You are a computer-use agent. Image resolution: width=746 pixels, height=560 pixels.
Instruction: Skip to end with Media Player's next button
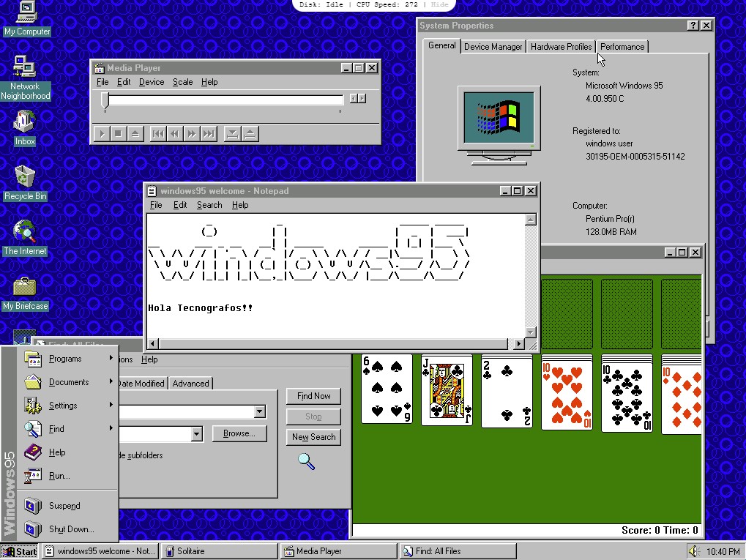(x=210, y=133)
